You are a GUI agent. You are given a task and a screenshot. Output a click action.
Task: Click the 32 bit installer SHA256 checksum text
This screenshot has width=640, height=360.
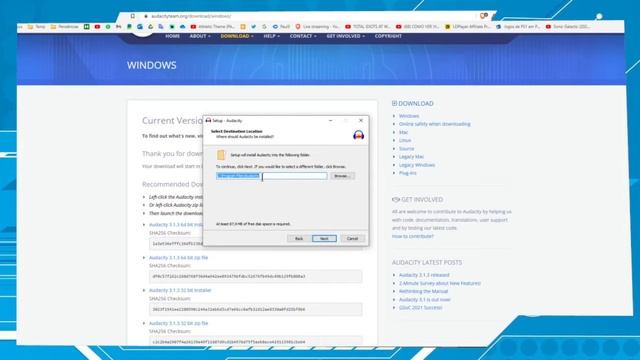coord(229,309)
